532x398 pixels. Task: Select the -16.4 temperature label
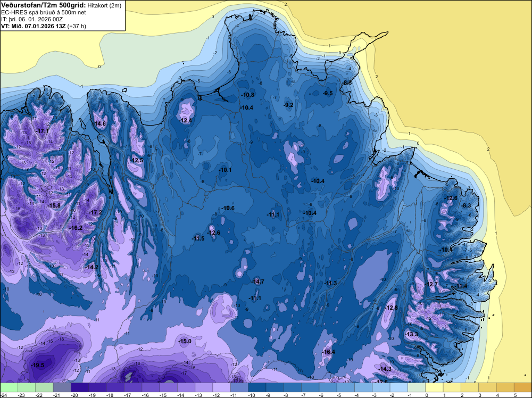(x=328, y=352)
